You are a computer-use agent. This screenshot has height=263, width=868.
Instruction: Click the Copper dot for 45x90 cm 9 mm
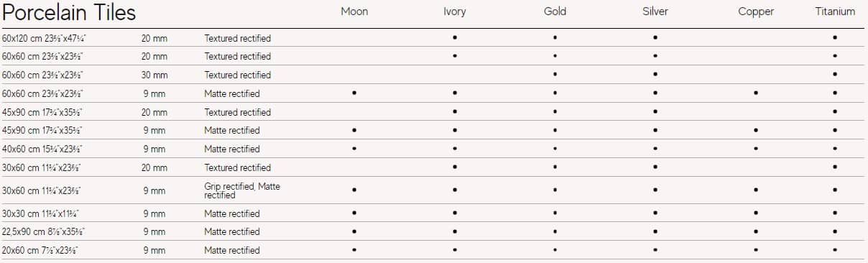coord(756,131)
